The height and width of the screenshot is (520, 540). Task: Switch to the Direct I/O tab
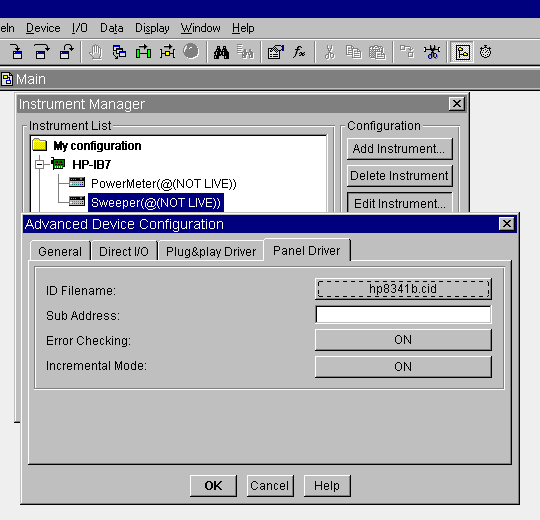[x=124, y=251]
